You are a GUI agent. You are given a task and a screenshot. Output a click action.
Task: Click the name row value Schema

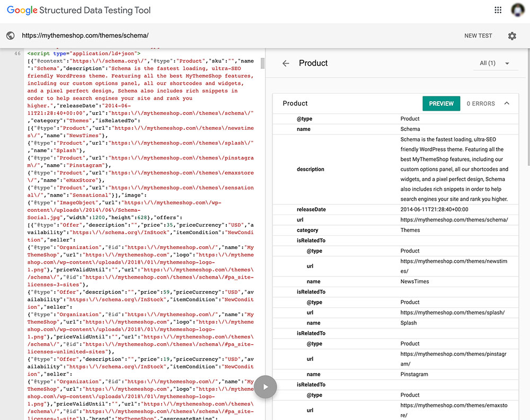410,129
